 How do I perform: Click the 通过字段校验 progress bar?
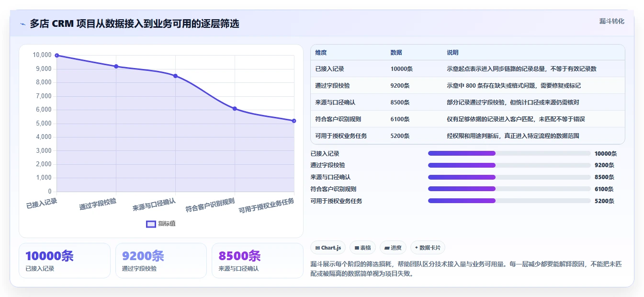509,165
